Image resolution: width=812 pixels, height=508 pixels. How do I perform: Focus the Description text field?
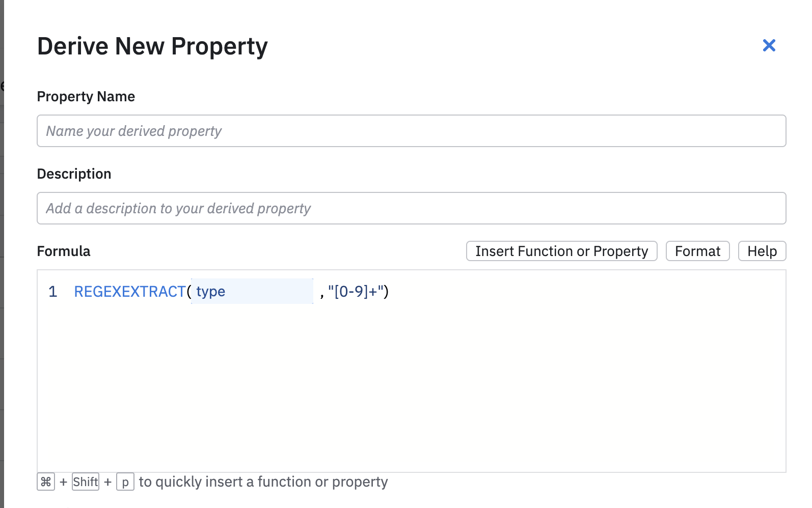(x=411, y=208)
